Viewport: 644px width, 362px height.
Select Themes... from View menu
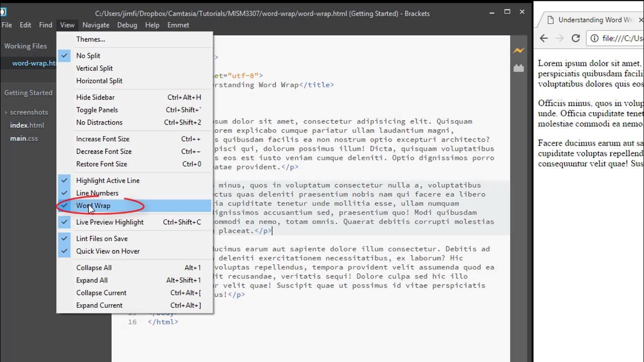(134, 39)
